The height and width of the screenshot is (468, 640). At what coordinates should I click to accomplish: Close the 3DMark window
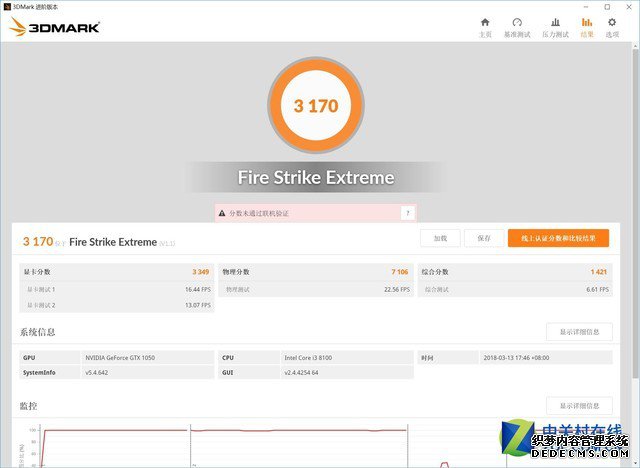(x=629, y=7)
